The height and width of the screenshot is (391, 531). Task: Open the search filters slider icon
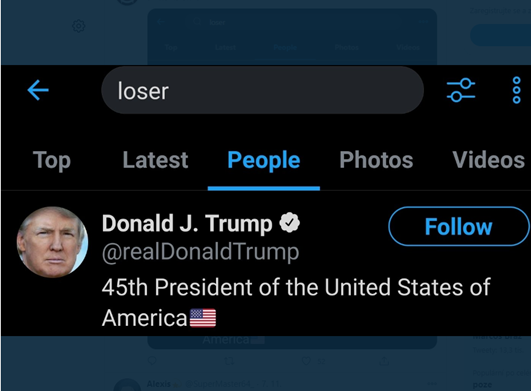click(461, 90)
